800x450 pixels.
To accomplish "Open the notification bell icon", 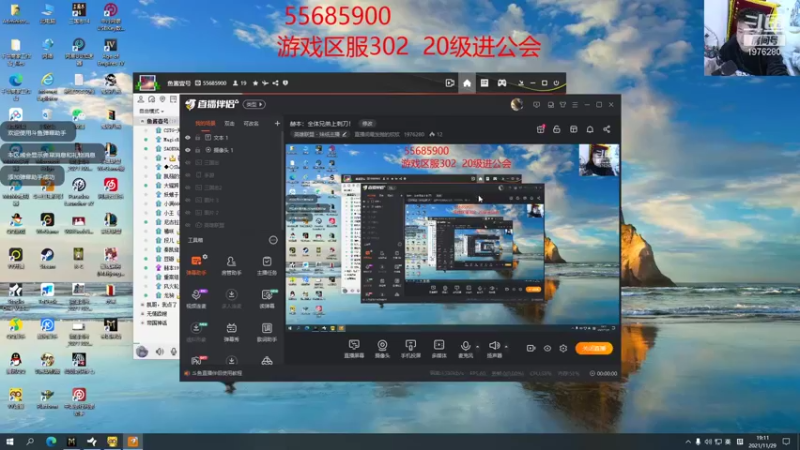I will [590, 129].
